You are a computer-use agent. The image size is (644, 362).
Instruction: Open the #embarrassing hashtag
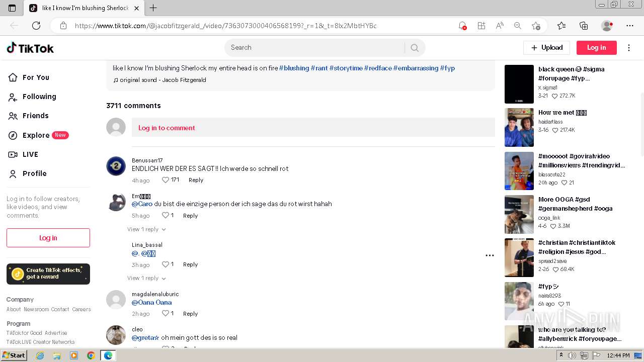point(416,68)
